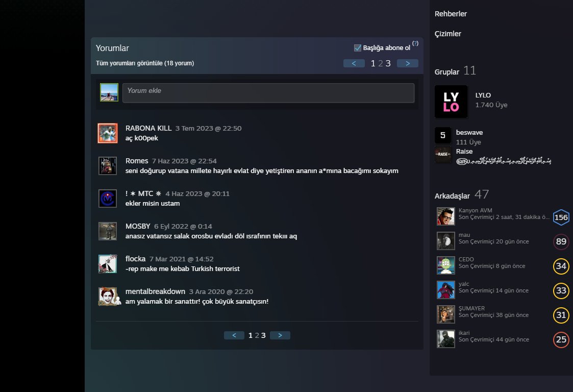The width and height of the screenshot is (573, 392).
Task: Click previous page arrow at bottom pager
Action: coord(234,335)
